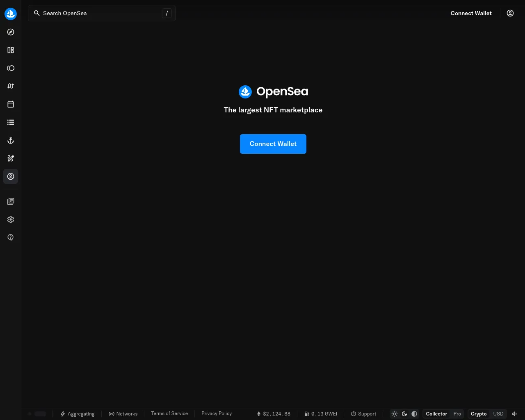
Task: Open Activity via the list icon
Action: [11, 122]
